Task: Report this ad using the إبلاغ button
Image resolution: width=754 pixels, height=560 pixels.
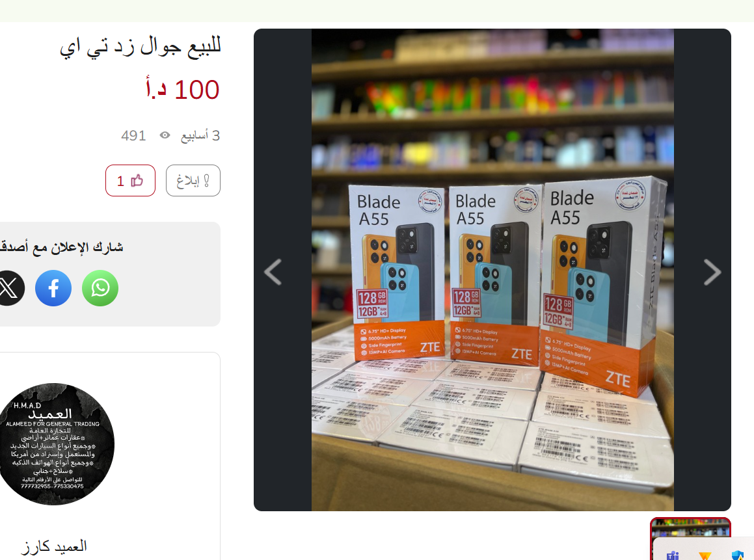Action: tap(193, 180)
